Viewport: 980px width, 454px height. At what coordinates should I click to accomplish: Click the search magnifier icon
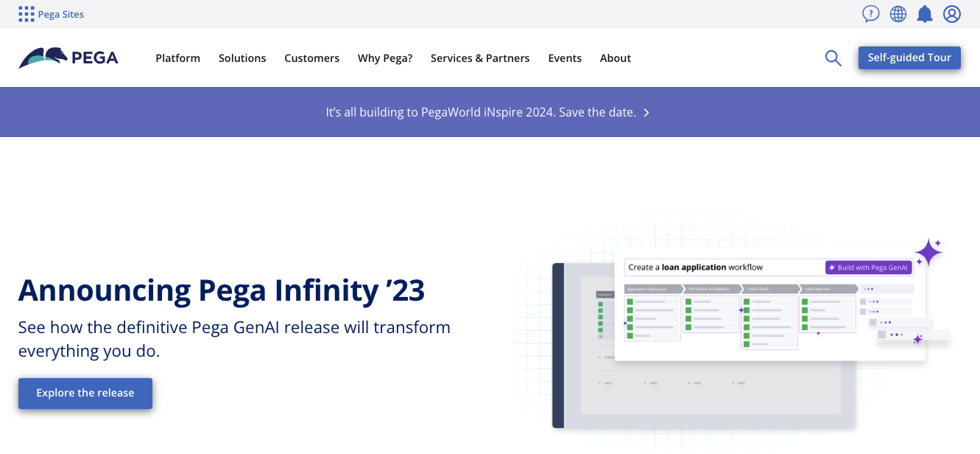point(833,58)
